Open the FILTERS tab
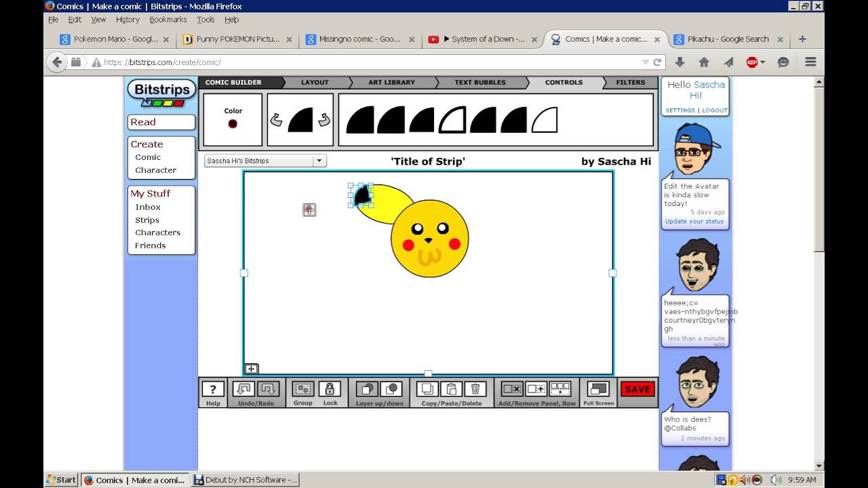868x488 pixels. click(x=631, y=83)
